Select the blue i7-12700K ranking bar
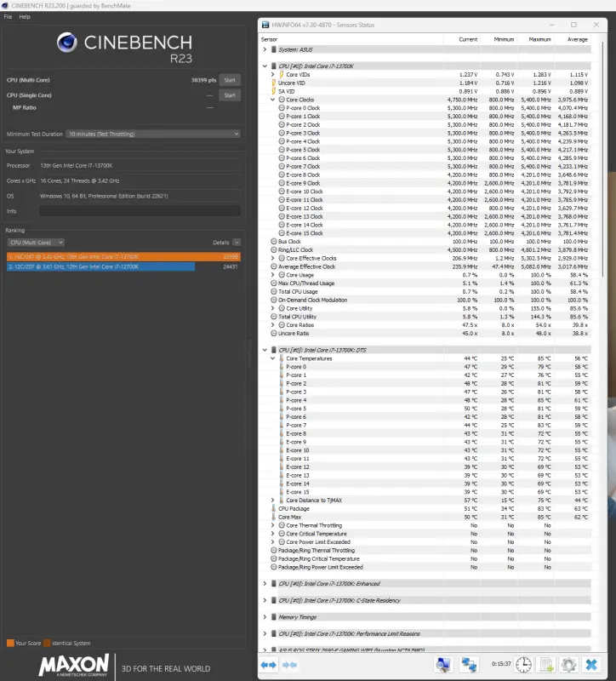 (x=100, y=266)
